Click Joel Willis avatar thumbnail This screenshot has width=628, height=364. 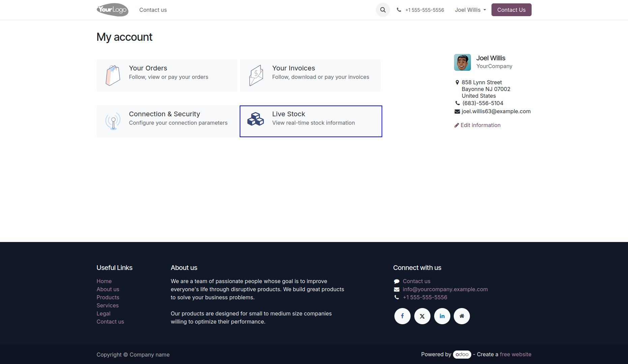point(462,62)
